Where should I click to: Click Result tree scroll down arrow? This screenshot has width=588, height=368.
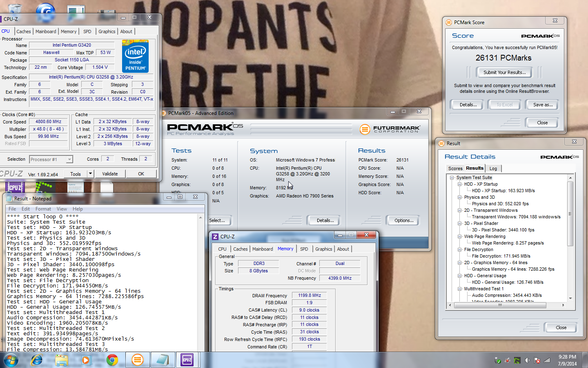point(570,298)
